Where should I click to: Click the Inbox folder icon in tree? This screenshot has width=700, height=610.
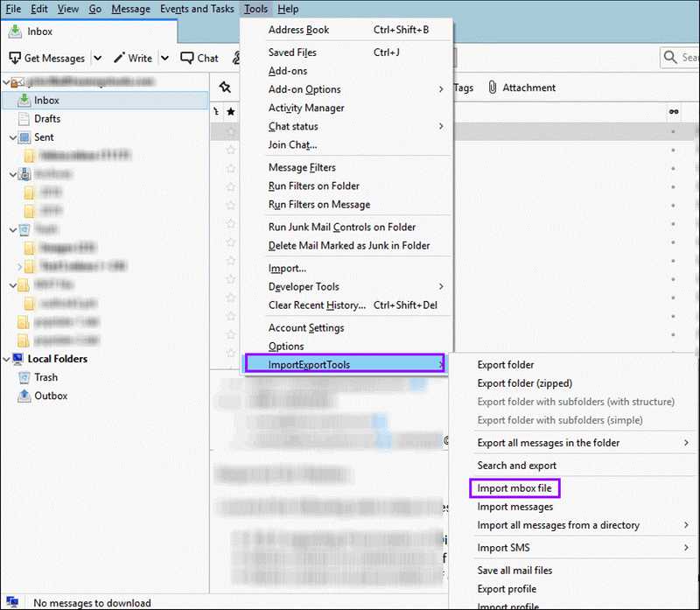[x=24, y=101]
